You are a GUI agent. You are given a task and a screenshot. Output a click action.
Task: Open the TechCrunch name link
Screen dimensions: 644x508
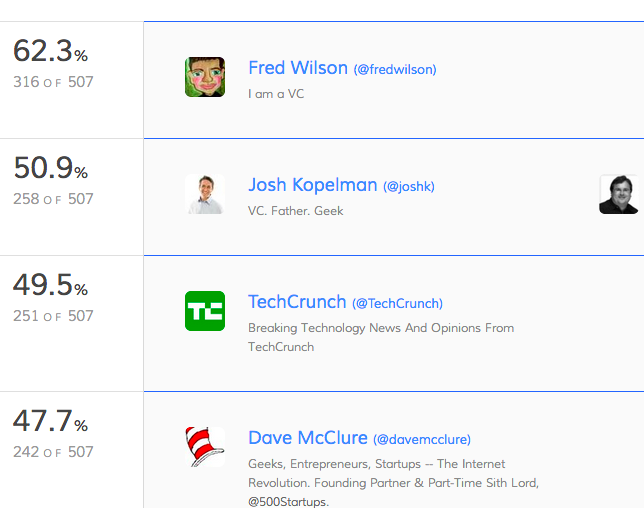[297, 302]
